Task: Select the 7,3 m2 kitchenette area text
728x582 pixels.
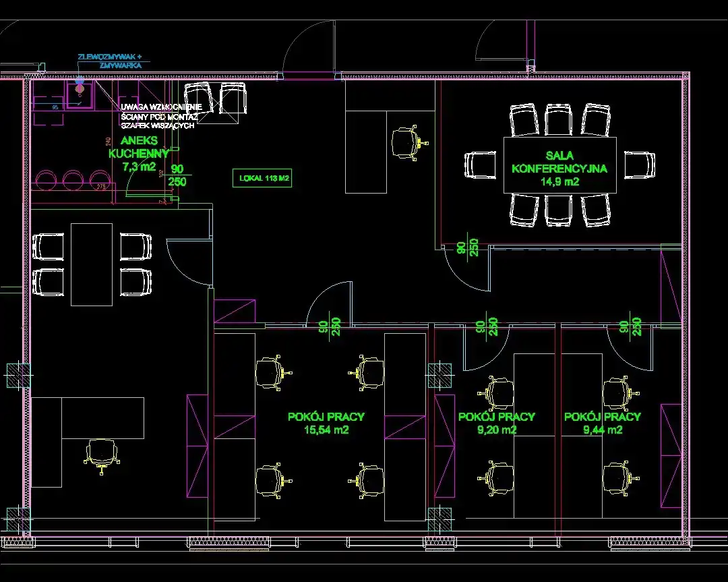Action: tap(140, 167)
